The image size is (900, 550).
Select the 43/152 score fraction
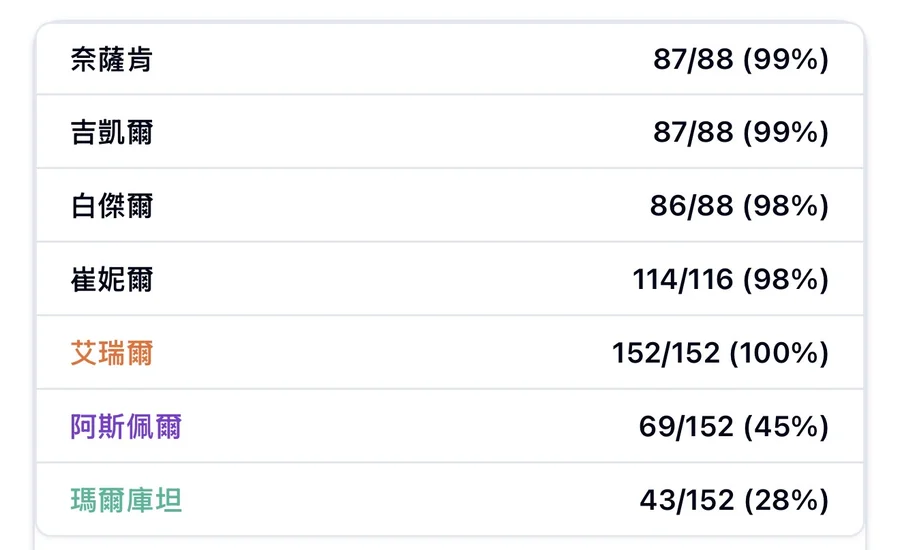[x=686, y=500]
